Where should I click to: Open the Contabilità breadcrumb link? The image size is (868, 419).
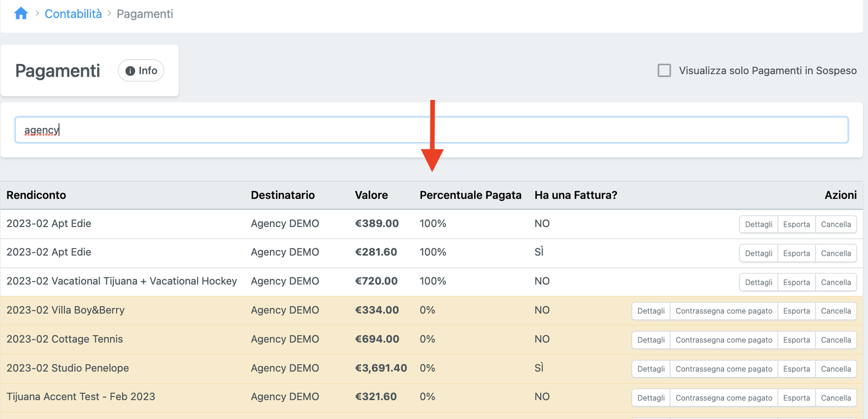[x=73, y=14]
